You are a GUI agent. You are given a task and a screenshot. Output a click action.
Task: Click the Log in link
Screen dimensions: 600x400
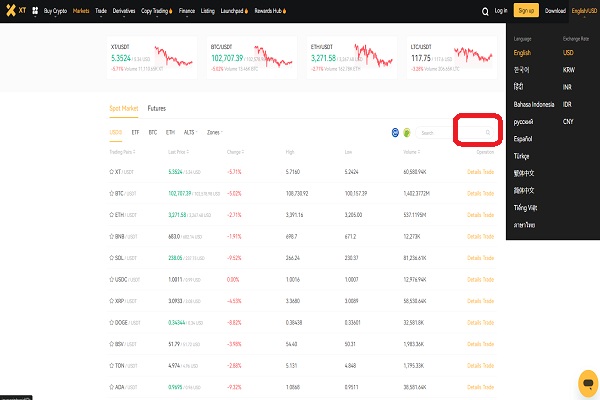pyautogui.click(x=501, y=11)
